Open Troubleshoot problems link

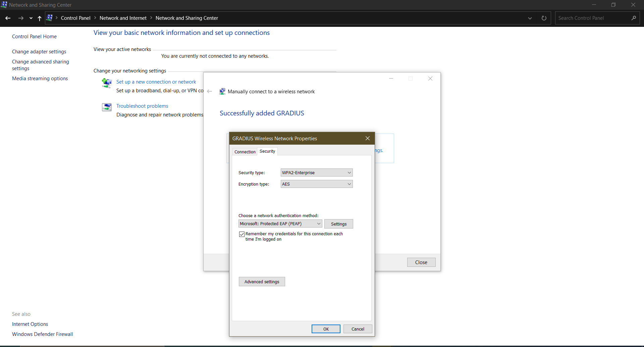(x=142, y=106)
